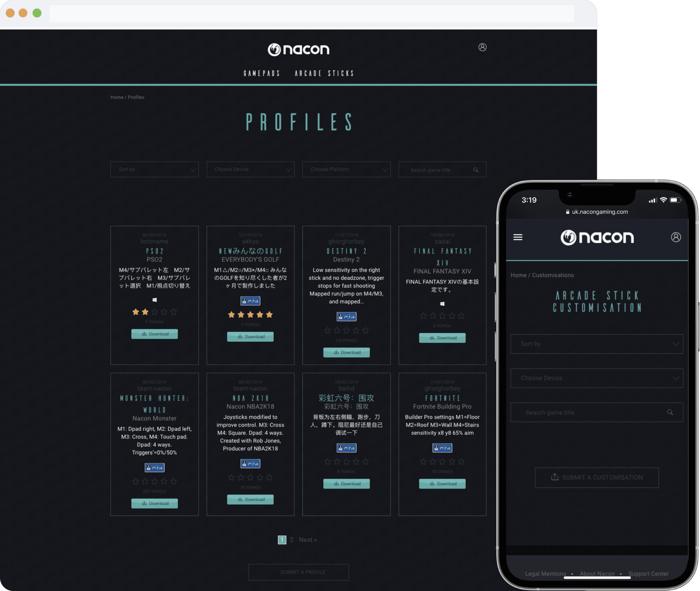The width and height of the screenshot is (700, 591).
Task: Select the GAMEPADS navigation tab
Action: 262,73
